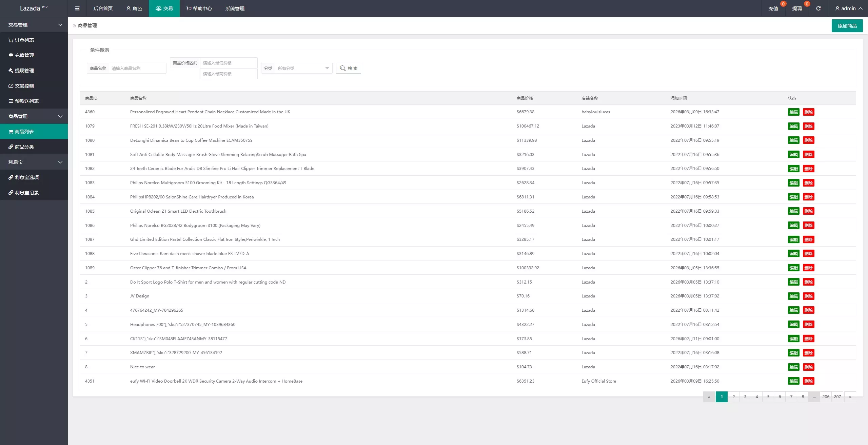The height and width of the screenshot is (445, 868).
Task: Switch to 交易 top menu
Action: point(164,8)
